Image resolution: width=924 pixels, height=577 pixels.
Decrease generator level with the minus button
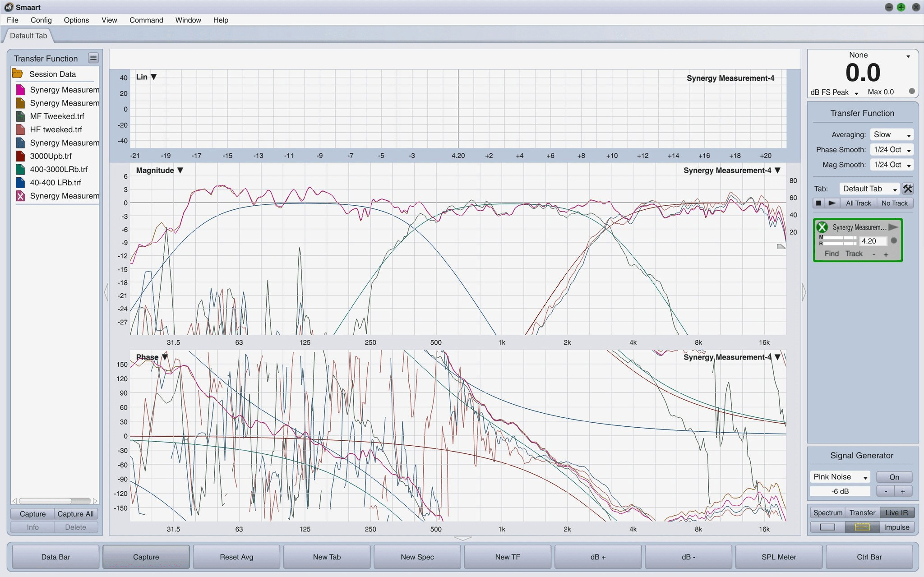click(886, 491)
